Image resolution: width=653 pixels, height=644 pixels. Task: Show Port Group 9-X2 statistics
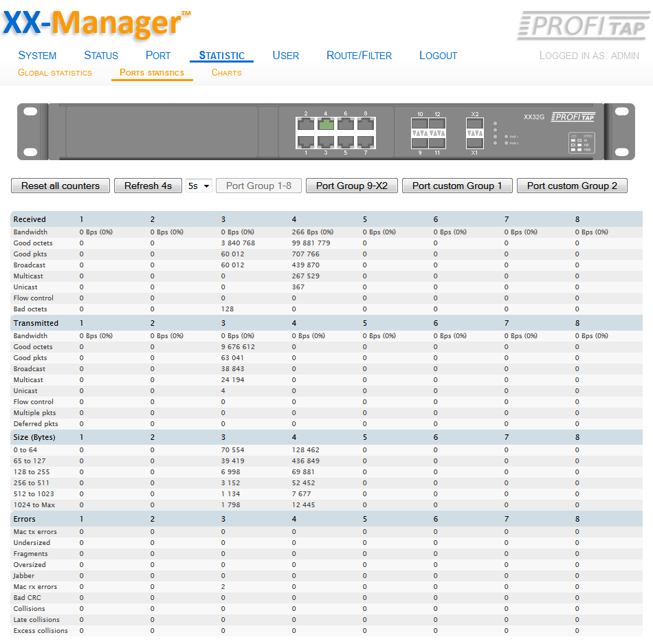click(351, 186)
